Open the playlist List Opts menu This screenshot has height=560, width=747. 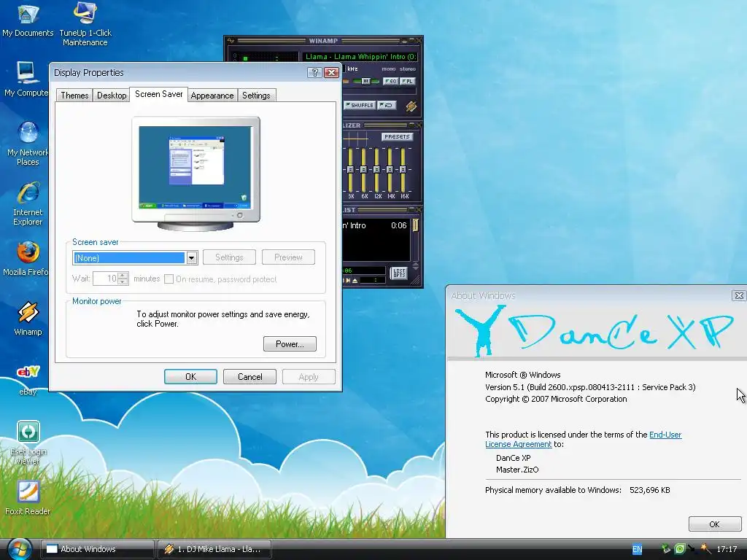[399, 273]
